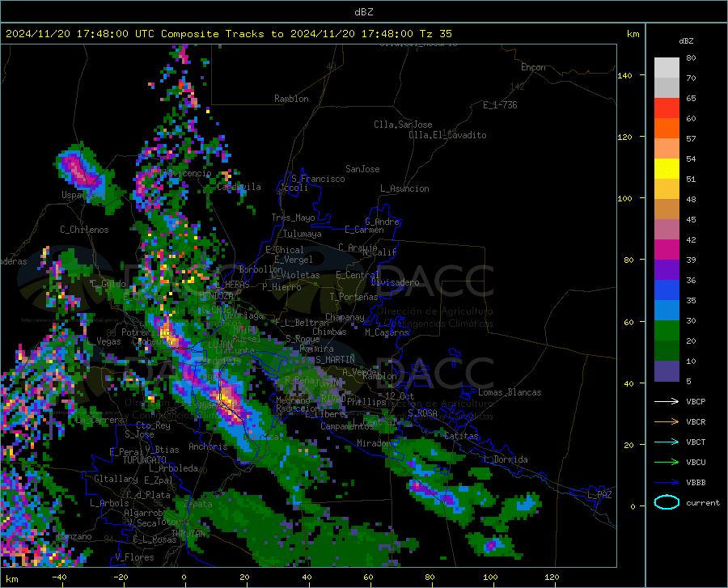Pick the violet swatch between 39 and 36 dBZ

pos(667,270)
